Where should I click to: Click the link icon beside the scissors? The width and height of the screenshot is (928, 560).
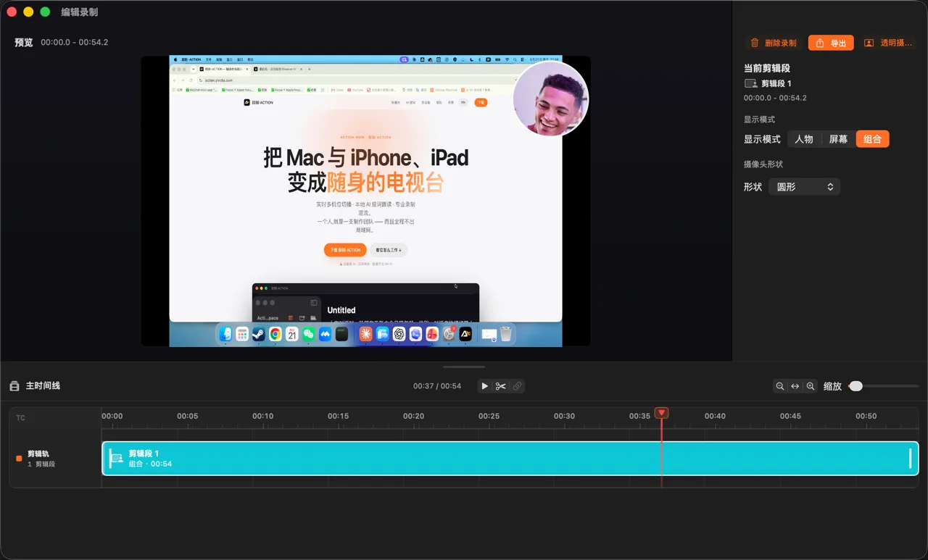pyautogui.click(x=517, y=386)
